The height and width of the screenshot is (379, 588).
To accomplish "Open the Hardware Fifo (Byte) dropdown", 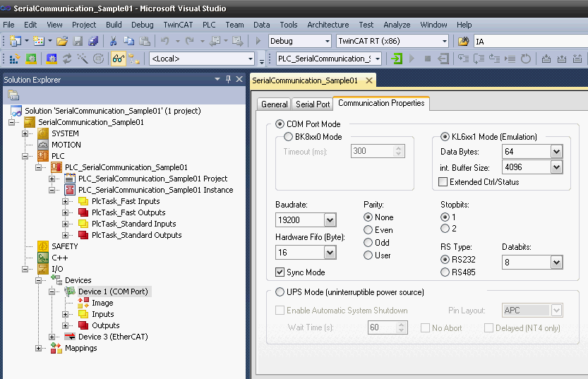I will tap(330, 253).
